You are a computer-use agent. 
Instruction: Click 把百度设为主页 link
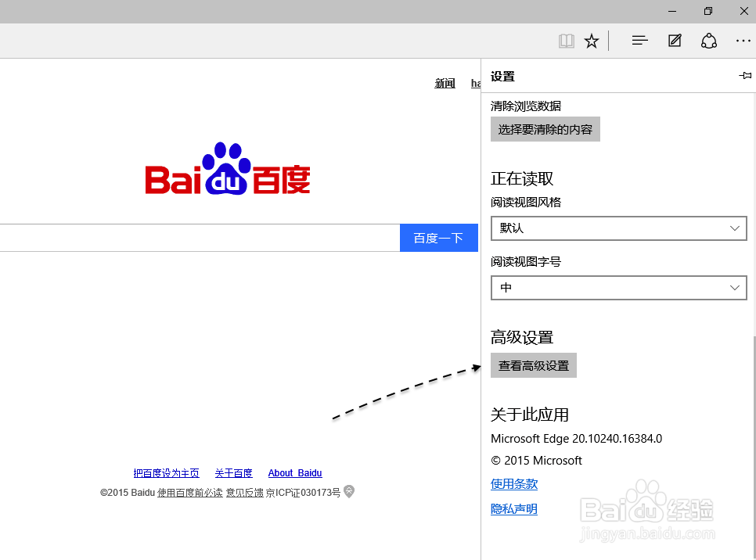coord(167,473)
